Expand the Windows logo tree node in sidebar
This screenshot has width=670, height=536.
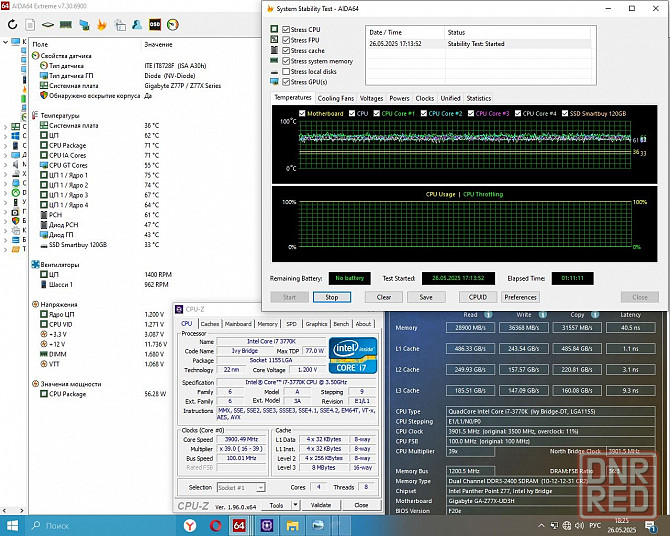click(5, 136)
